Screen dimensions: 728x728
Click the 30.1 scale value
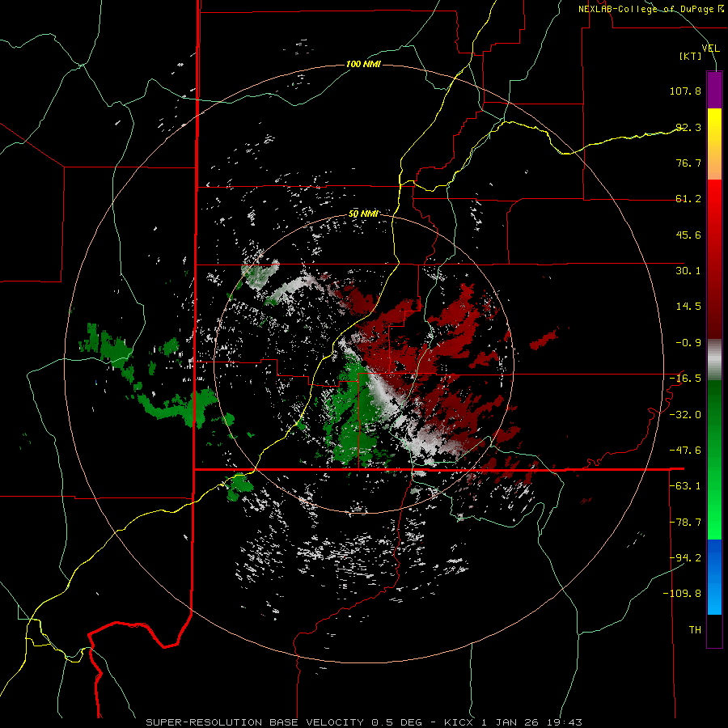[x=688, y=271]
